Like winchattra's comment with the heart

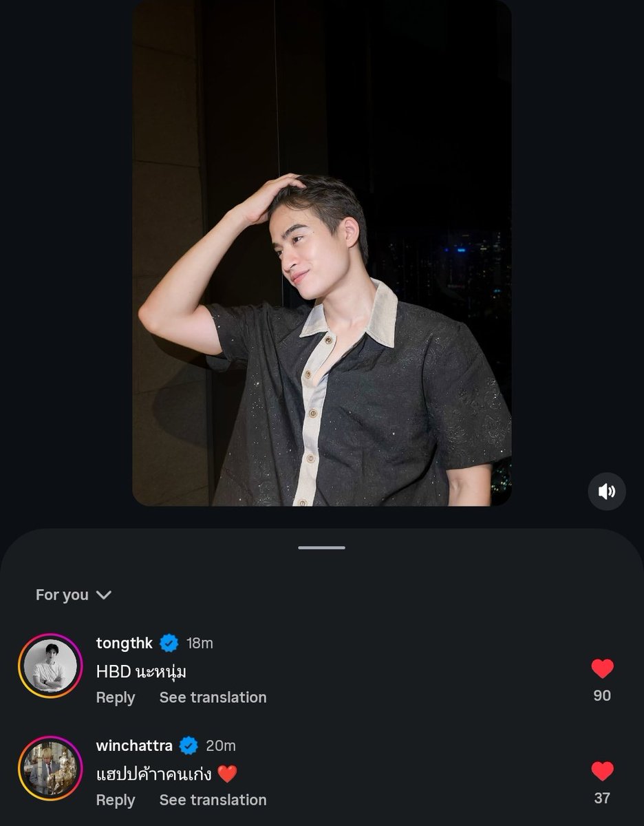pyautogui.click(x=602, y=771)
